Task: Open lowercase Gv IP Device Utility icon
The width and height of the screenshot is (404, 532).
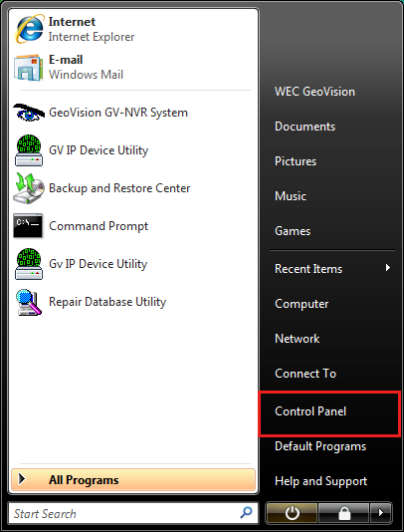Action: (x=29, y=264)
